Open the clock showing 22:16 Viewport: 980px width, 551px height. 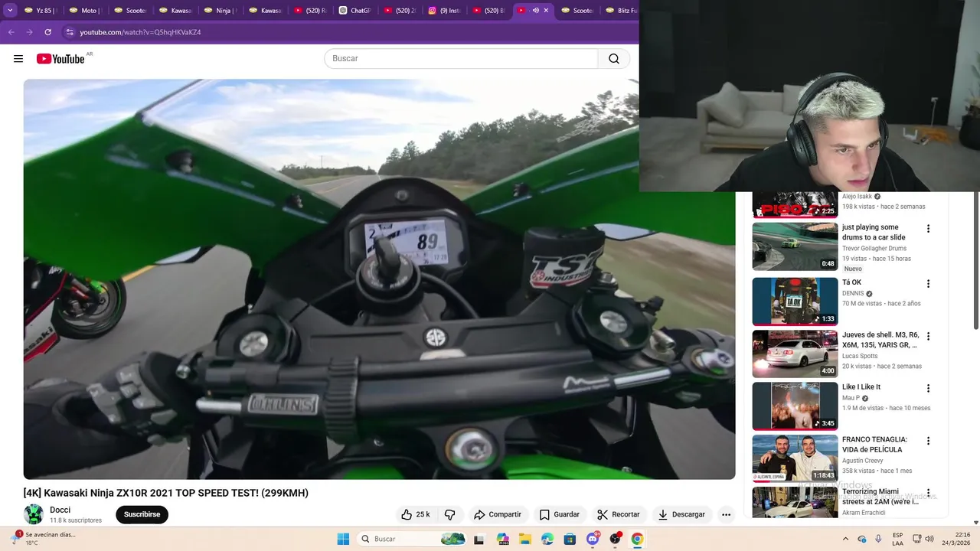click(955, 539)
